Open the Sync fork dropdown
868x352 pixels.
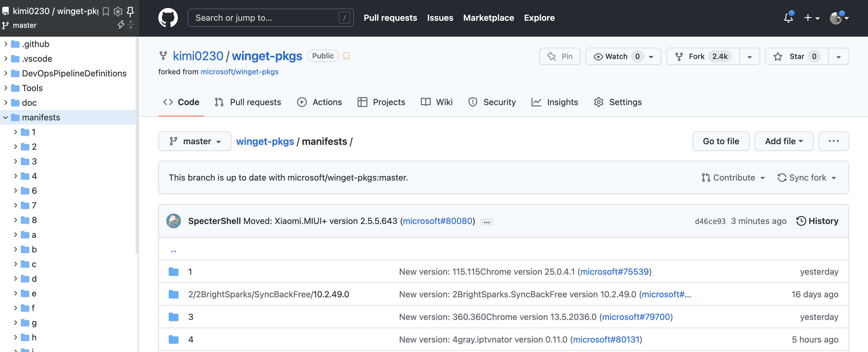pyautogui.click(x=807, y=178)
